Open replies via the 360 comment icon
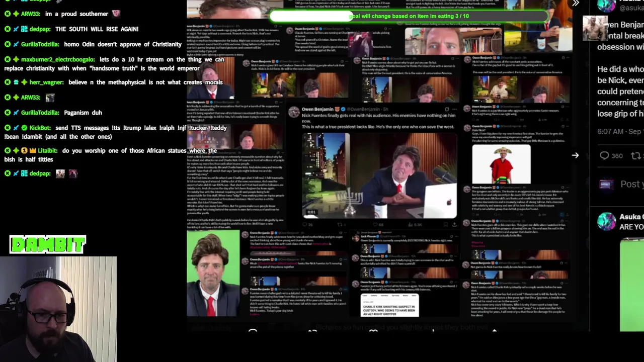 click(604, 156)
